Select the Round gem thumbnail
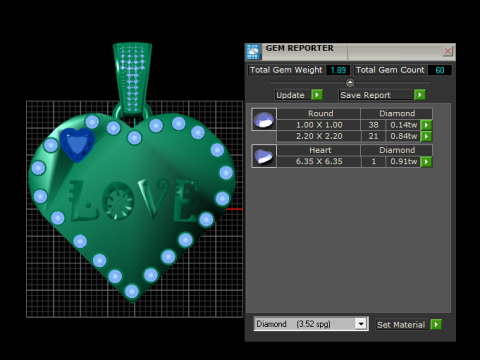Screen dimensions: 480x360 [264, 119]
